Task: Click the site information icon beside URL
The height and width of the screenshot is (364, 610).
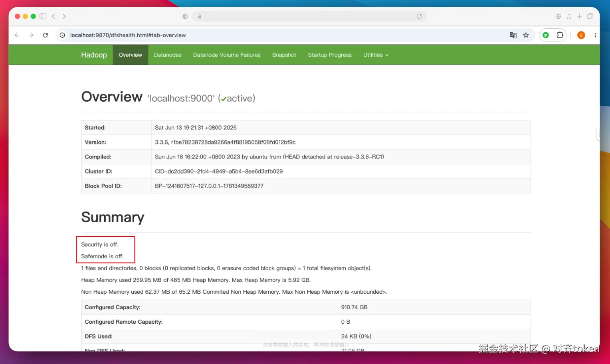Action: pos(62,35)
